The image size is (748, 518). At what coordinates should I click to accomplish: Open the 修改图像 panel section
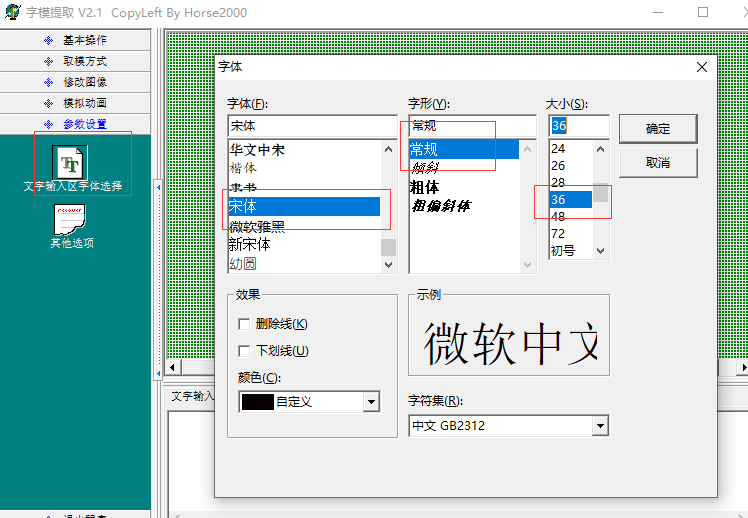tap(75, 82)
